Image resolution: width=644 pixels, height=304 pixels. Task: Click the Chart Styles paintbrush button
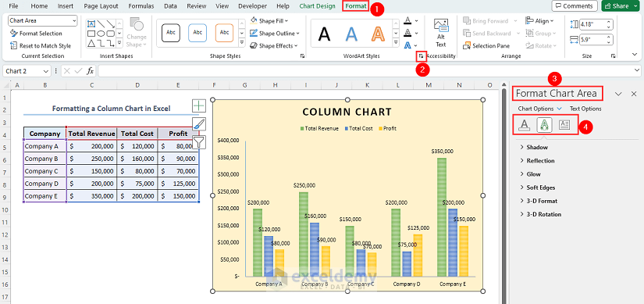pyautogui.click(x=199, y=124)
